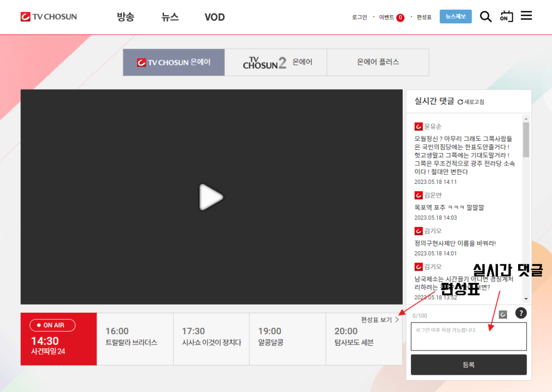Click the profile icon beside 윤유순
Viewport: 552px width, 392px height.
(x=418, y=126)
